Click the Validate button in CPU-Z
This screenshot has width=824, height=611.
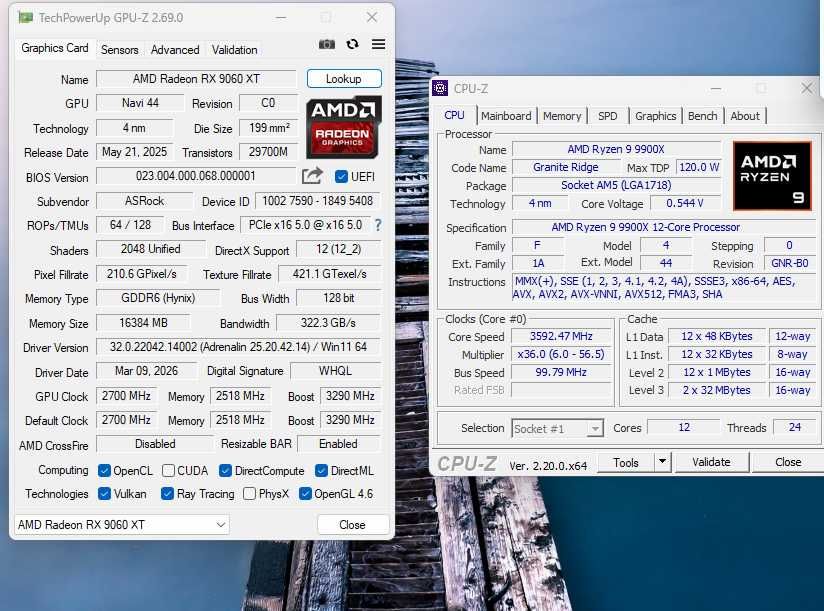(712, 462)
